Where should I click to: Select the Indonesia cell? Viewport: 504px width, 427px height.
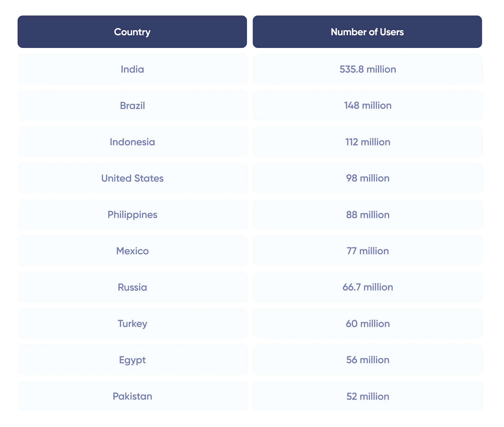point(132,142)
